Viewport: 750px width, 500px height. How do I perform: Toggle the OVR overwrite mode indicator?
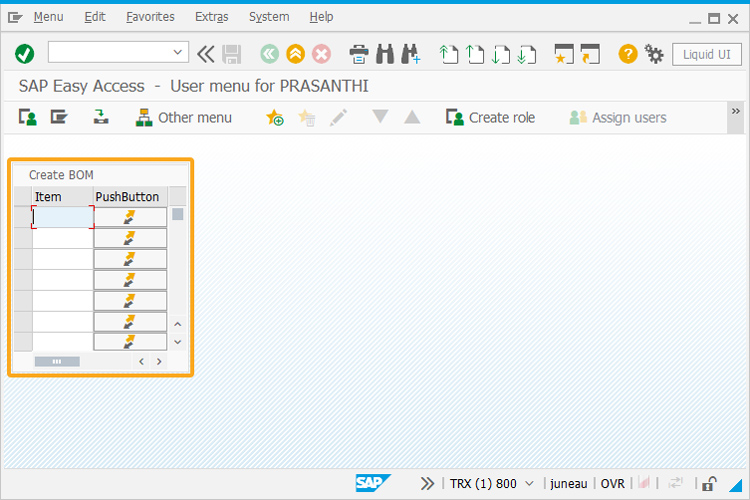click(x=612, y=484)
